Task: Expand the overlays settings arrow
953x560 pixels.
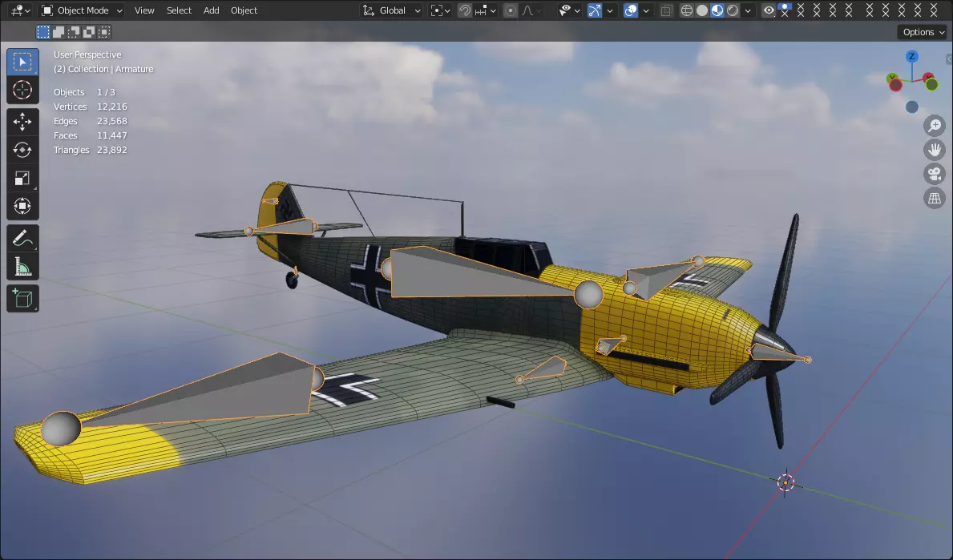Action: pyautogui.click(x=646, y=10)
